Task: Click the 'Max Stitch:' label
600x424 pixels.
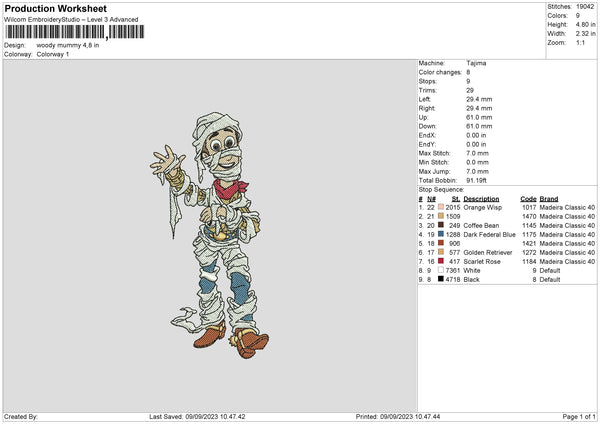Action: [x=434, y=153]
